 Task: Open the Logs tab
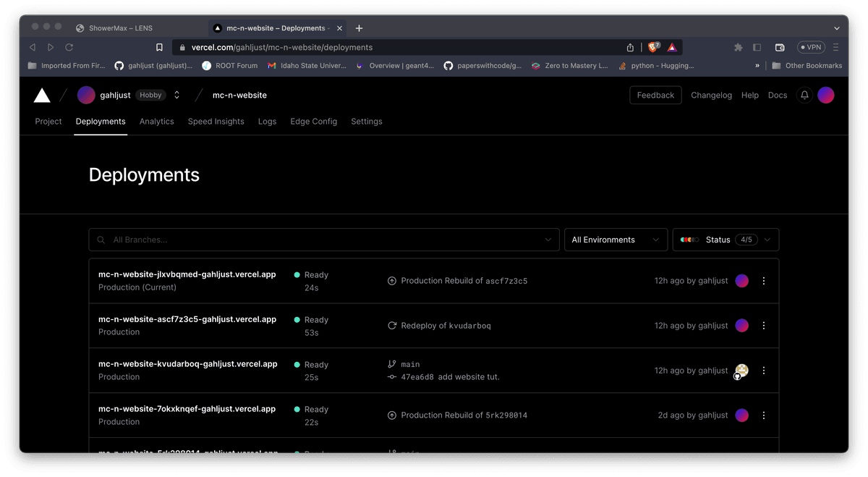point(268,122)
